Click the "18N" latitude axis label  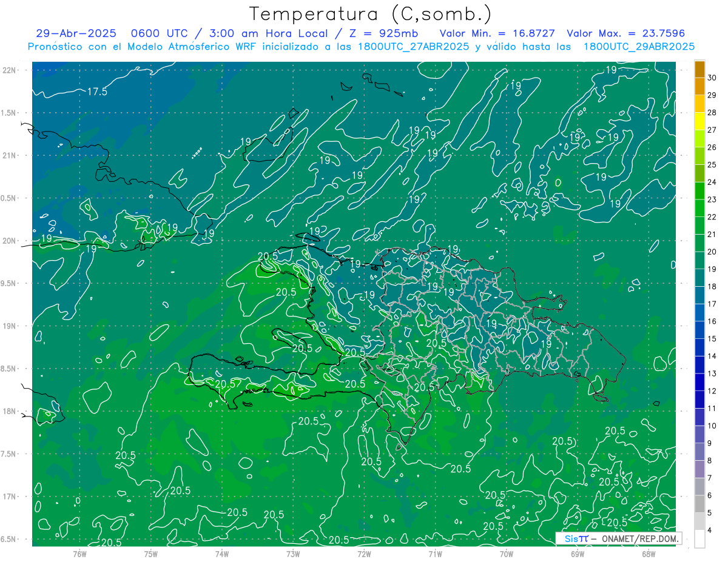(10, 411)
